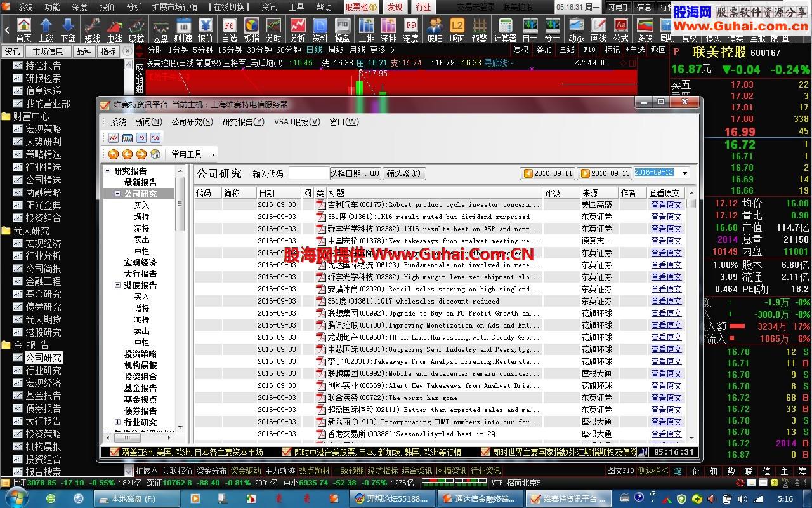Click the 2016-09-11 previous date button
The width and height of the screenshot is (812, 508).
pyautogui.click(x=547, y=173)
